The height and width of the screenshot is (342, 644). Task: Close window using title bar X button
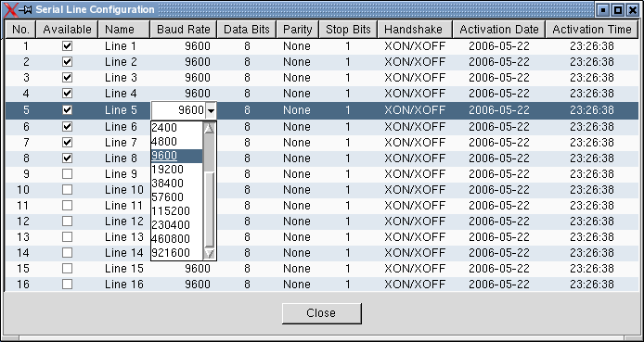point(633,10)
